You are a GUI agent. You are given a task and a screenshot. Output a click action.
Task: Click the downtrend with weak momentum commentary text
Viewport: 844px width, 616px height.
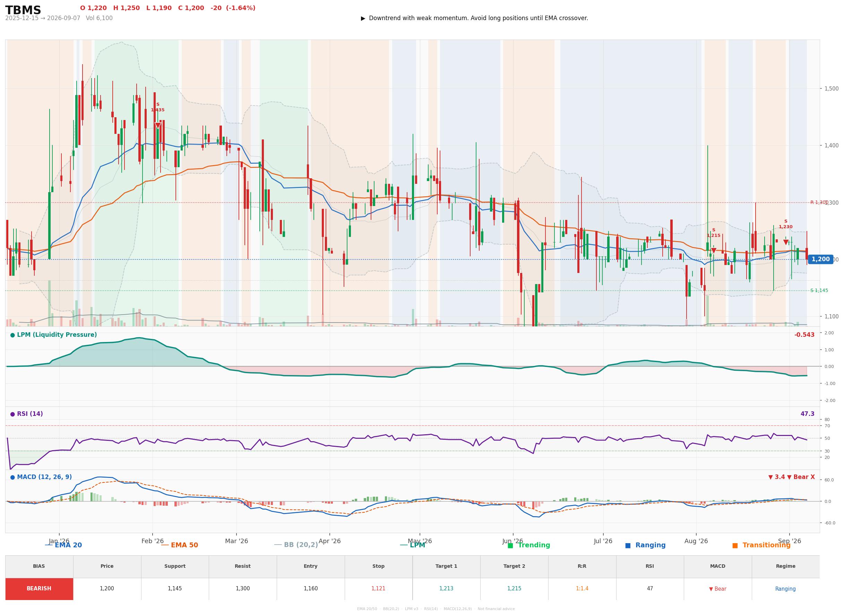coord(478,18)
